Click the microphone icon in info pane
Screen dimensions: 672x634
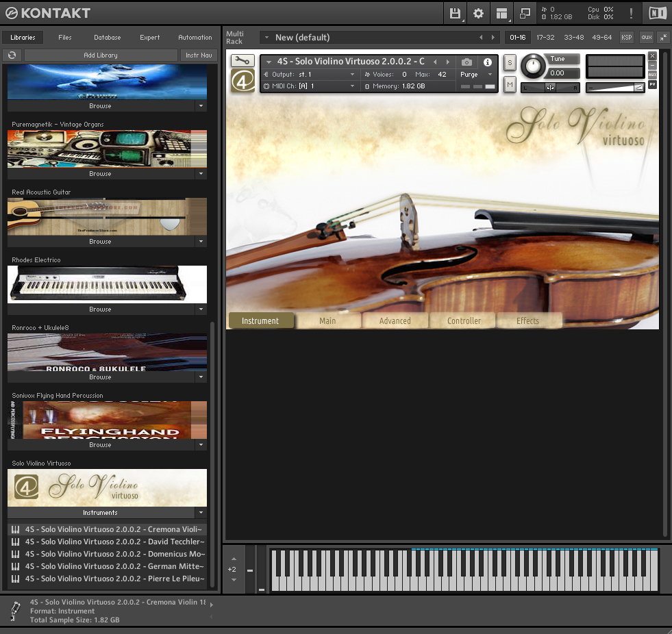(x=16, y=611)
